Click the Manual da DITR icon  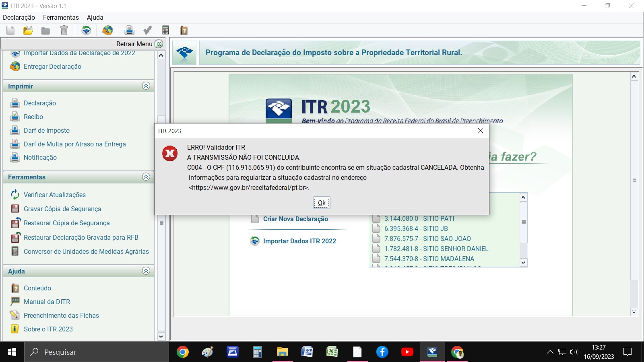pos(15,301)
